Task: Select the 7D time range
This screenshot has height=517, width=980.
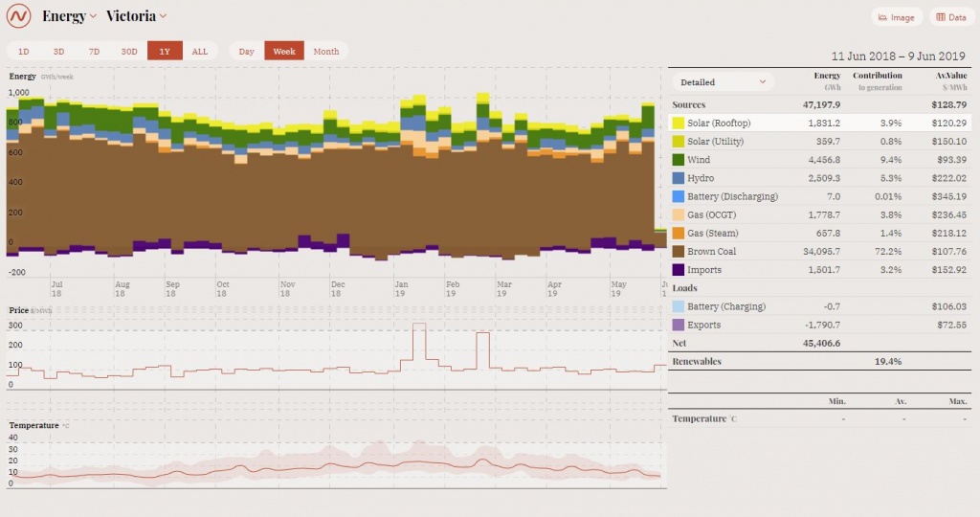Action: pos(94,52)
